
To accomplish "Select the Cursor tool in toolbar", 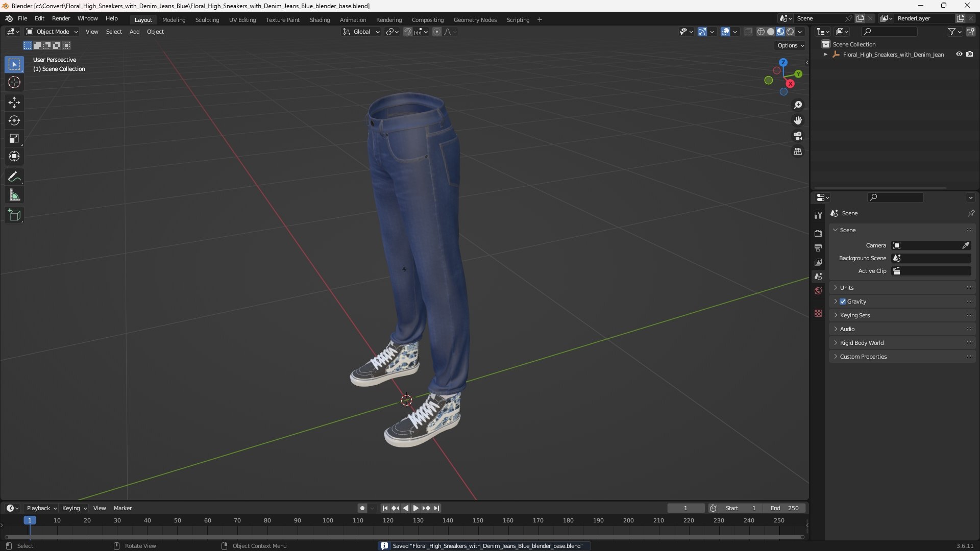I will (x=14, y=82).
